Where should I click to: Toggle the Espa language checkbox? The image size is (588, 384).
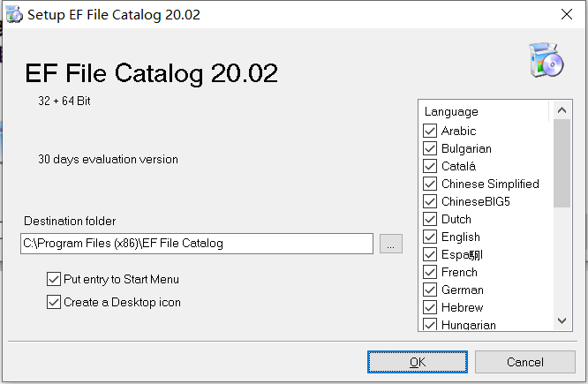point(430,254)
